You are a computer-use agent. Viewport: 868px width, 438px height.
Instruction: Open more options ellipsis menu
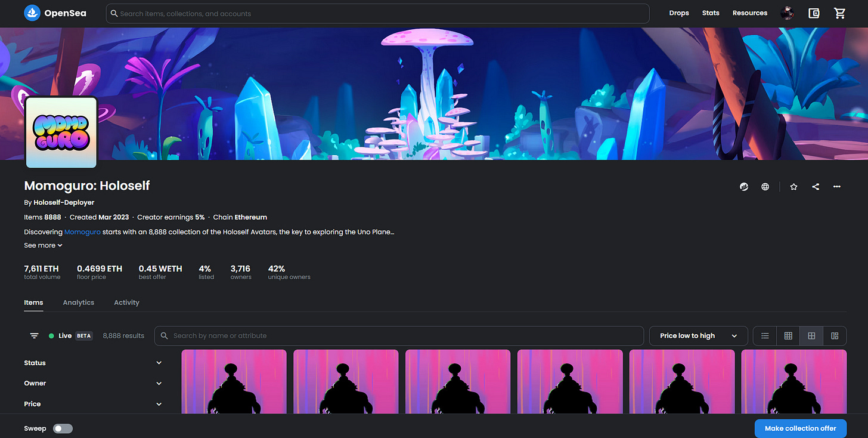pyautogui.click(x=837, y=187)
